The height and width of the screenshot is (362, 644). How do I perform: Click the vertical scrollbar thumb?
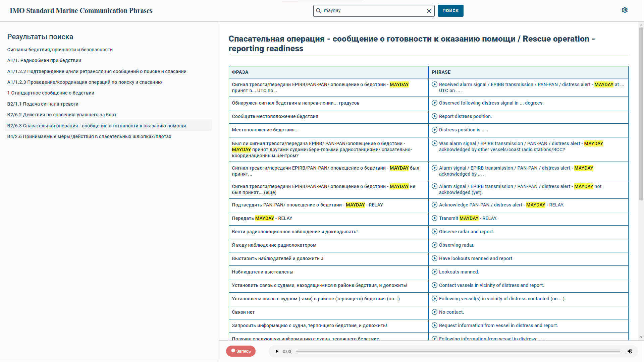641,114
